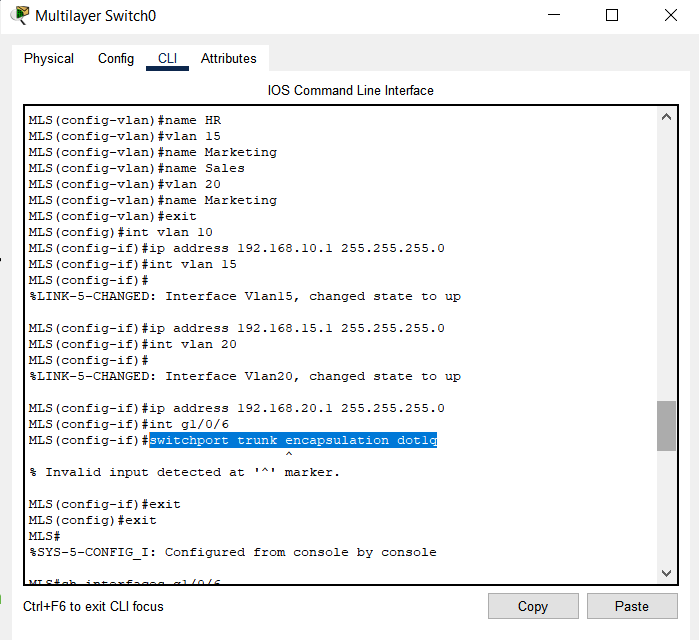Viewport: 699px width, 640px height.
Task: Close the Multilayer Switch0 window
Action: coord(670,16)
